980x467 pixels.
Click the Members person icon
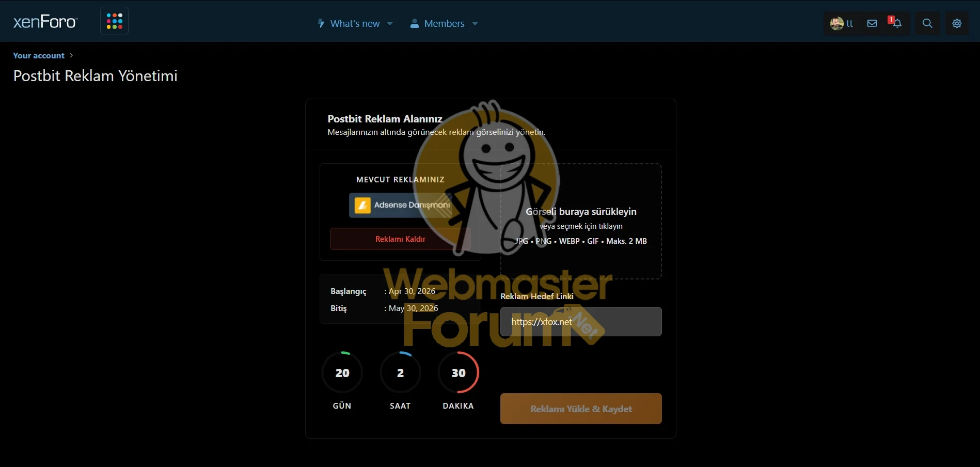pos(414,24)
